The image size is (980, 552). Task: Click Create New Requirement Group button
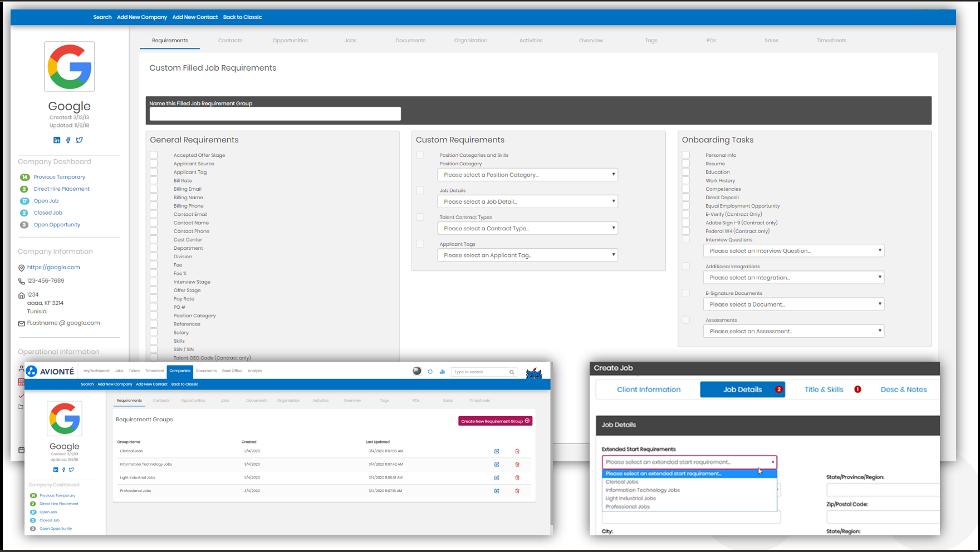(495, 421)
